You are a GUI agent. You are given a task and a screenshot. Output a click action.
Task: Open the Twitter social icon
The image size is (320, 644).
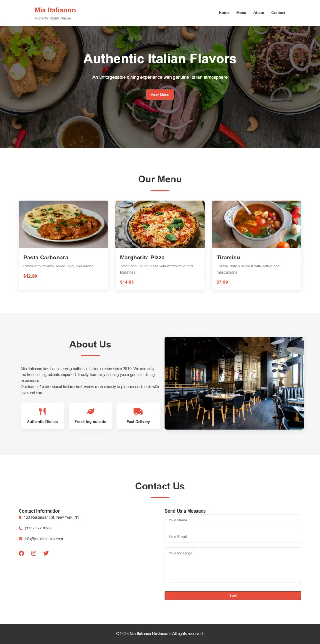pyautogui.click(x=46, y=553)
